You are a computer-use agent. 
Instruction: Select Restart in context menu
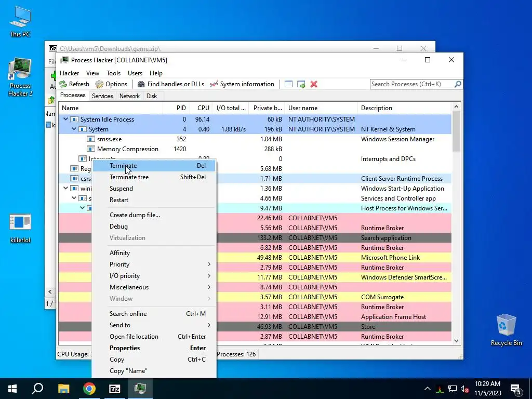[154, 200]
